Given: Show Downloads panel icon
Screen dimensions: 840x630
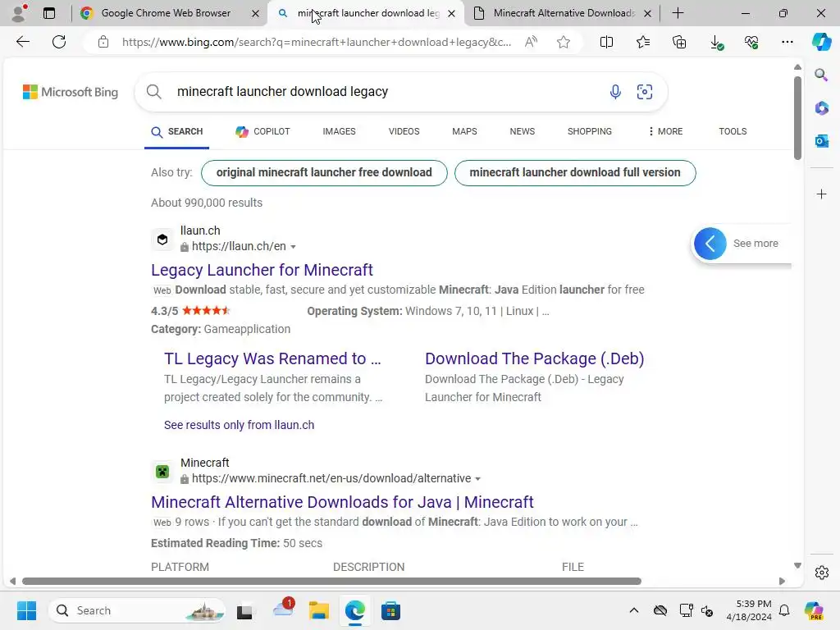Looking at the screenshot, I should pyautogui.click(x=716, y=43).
